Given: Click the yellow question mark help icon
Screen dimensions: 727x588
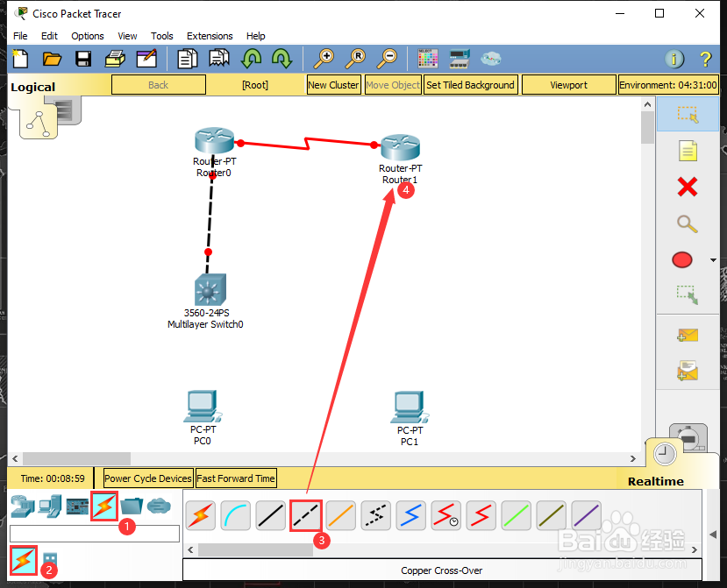Looking at the screenshot, I should 705,60.
